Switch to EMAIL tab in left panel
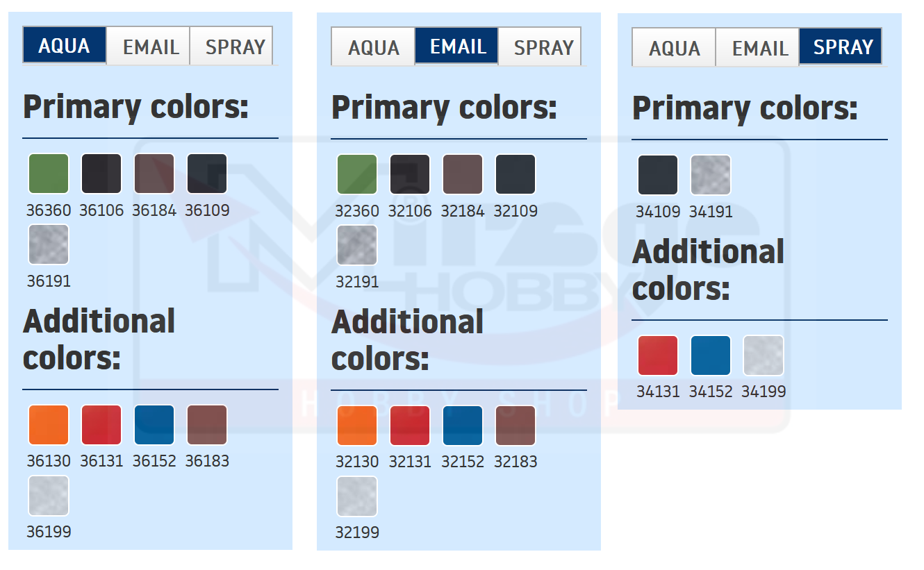The width and height of the screenshot is (924, 570). [150, 47]
